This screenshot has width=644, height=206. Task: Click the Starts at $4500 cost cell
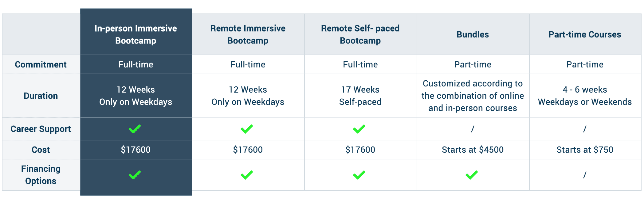[473, 150]
